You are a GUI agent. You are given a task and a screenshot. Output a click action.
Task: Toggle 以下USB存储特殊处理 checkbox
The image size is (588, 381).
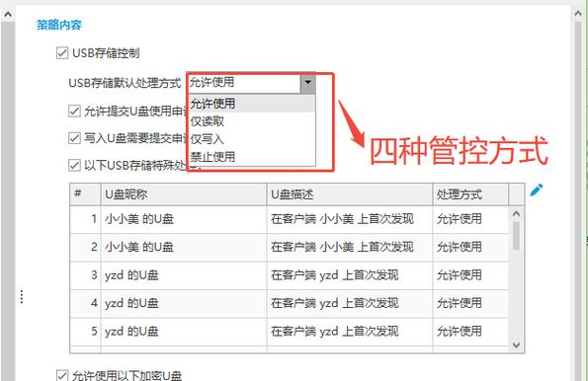tap(74, 165)
